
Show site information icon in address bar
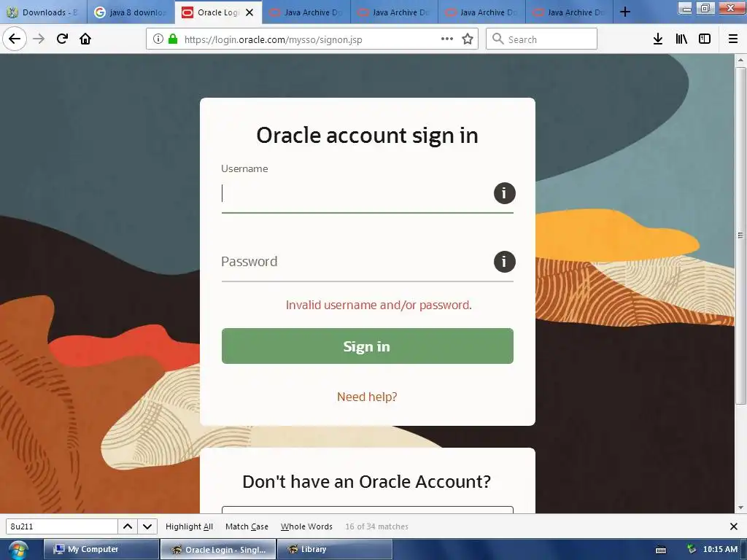(158, 39)
